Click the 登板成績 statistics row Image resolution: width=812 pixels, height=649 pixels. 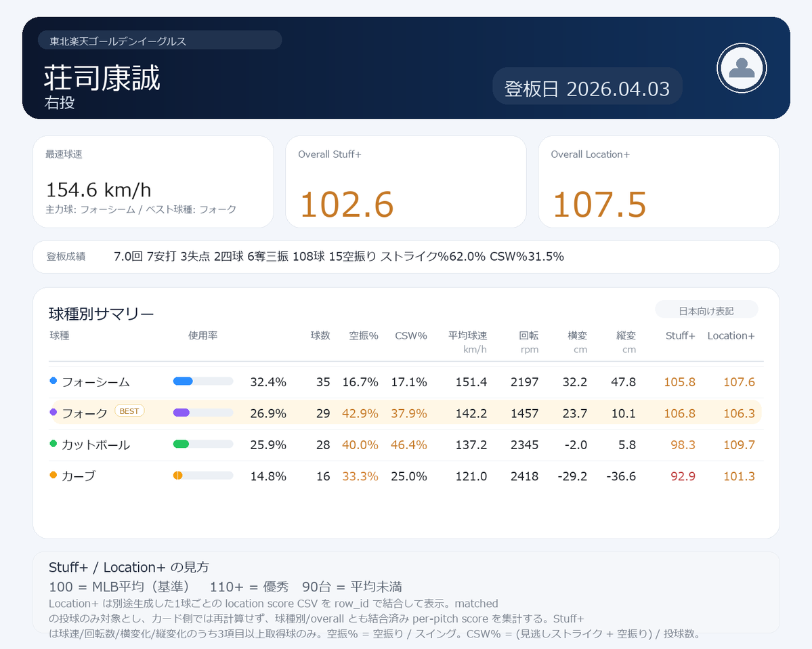coord(406,257)
